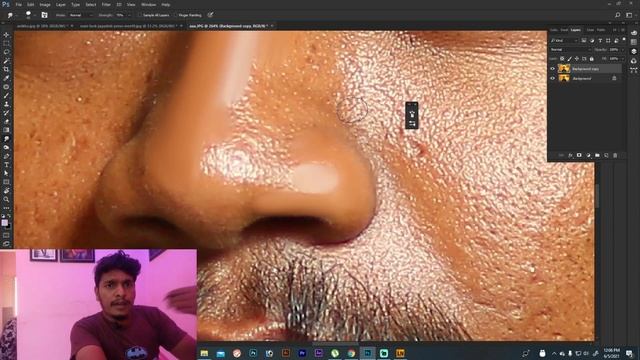Click the canvas vertical scrollbar
The height and width of the screenshot is (360, 640).
597,196
